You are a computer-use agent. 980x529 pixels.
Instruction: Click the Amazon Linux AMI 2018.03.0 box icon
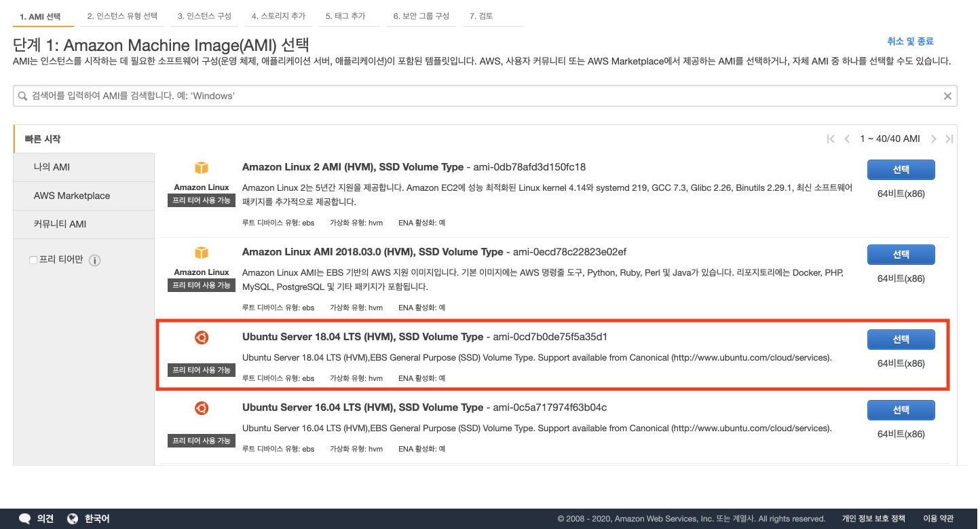click(x=202, y=253)
